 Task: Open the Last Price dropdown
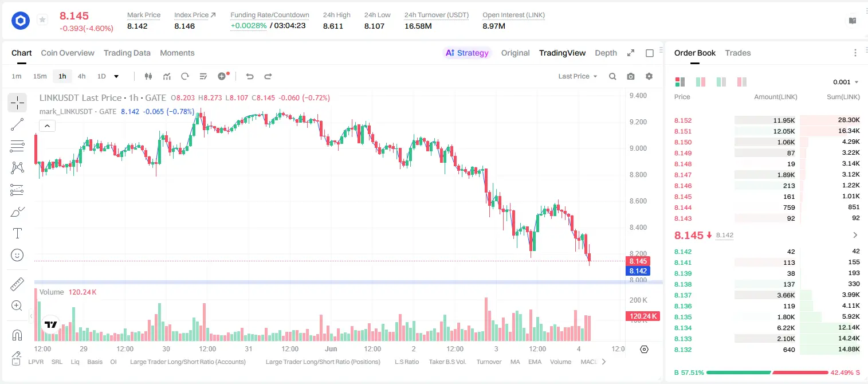click(x=578, y=76)
